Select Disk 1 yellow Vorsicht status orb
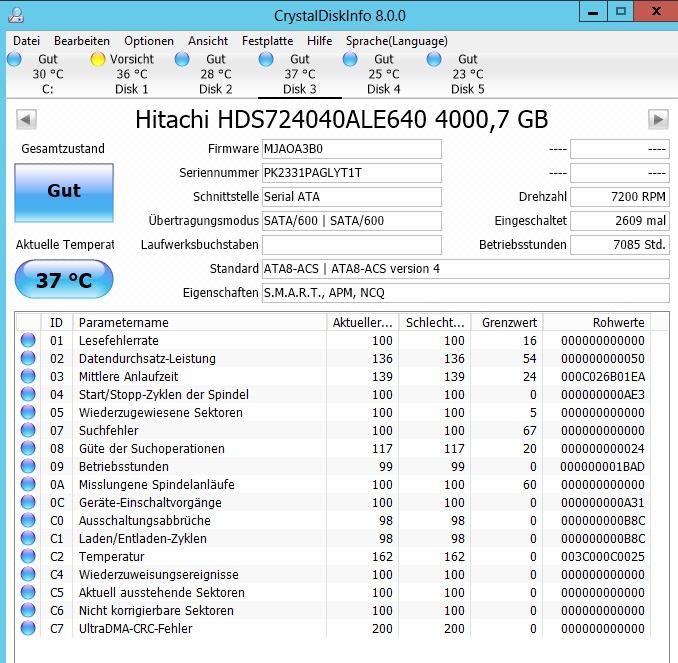 point(98,59)
